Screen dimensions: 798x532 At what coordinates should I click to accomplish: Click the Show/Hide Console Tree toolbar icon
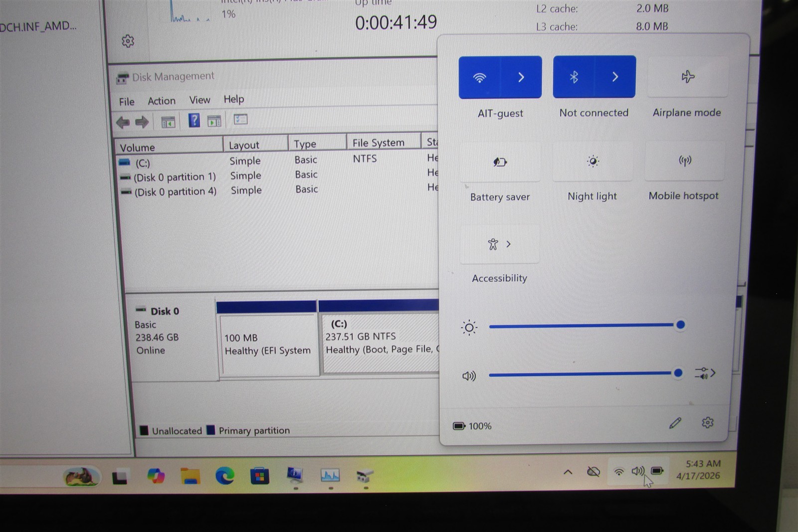coord(168,122)
